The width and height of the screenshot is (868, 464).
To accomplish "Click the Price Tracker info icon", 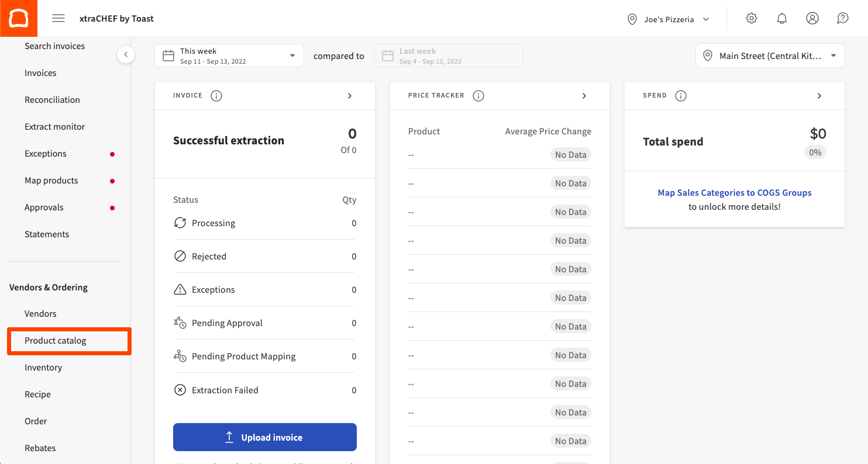I will [478, 95].
